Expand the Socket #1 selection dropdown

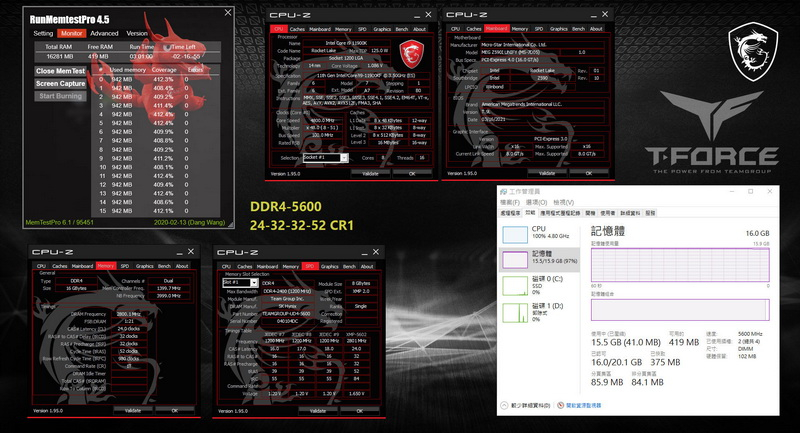coord(344,158)
